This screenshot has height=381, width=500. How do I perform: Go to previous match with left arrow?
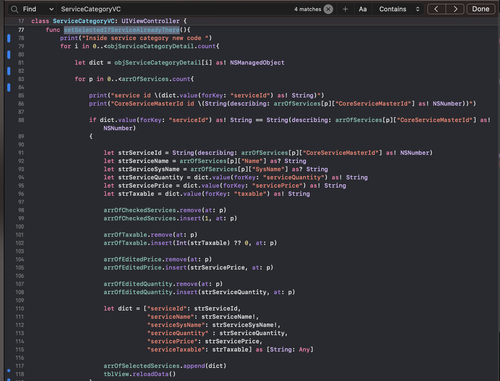point(436,9)
